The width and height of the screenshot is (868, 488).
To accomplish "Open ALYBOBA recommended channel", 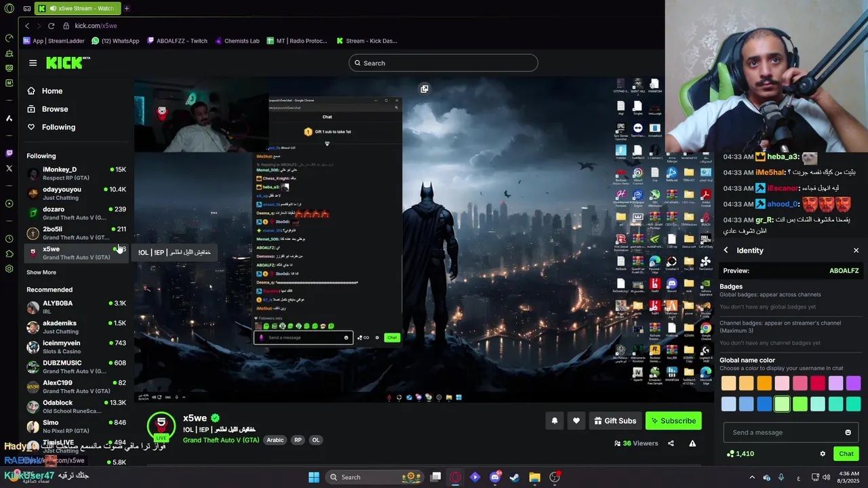I will [76, 307].
